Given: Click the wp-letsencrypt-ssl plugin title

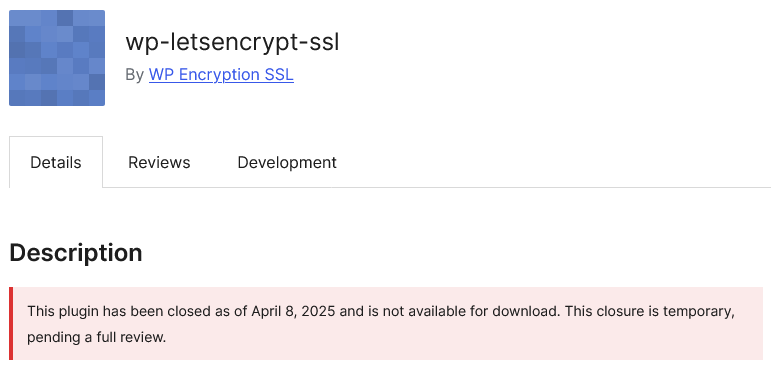Looking at the screenshot, I should click(x=232, y=43).
